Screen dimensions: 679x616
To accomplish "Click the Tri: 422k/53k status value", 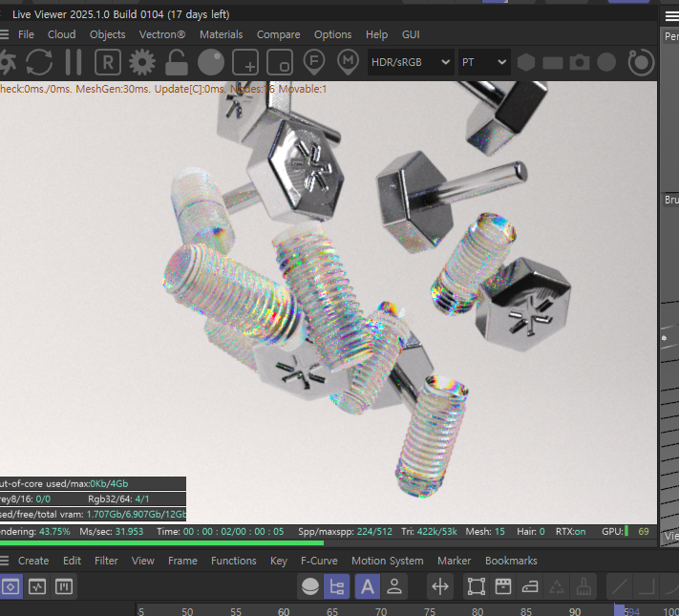I will coord(429,532).
